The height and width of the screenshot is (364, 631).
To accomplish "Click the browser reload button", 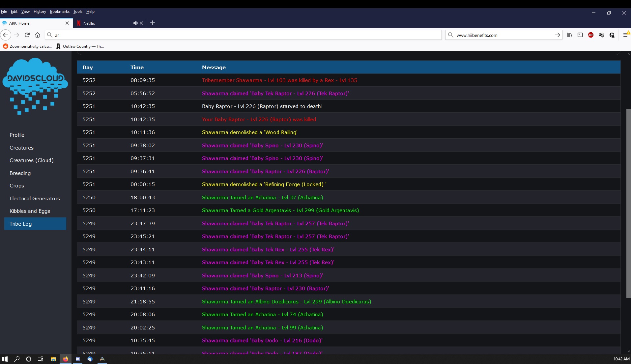I will click(x=27, y=35).
